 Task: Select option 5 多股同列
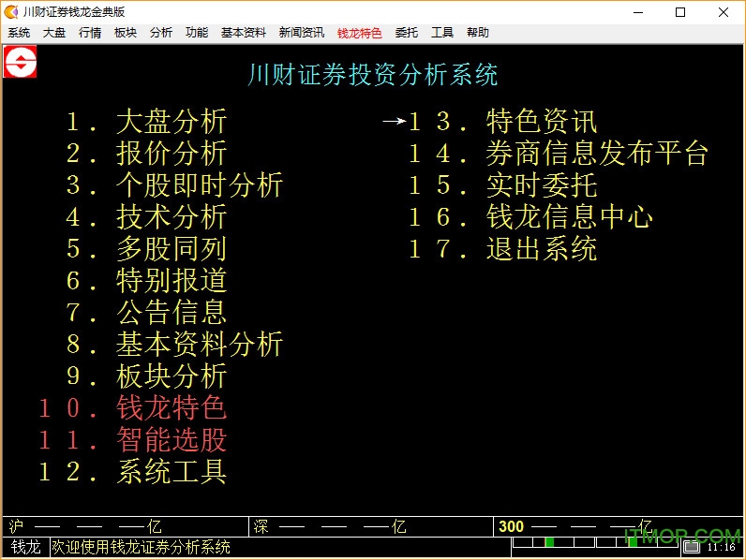pyautogui.click(x=146, y=248)
